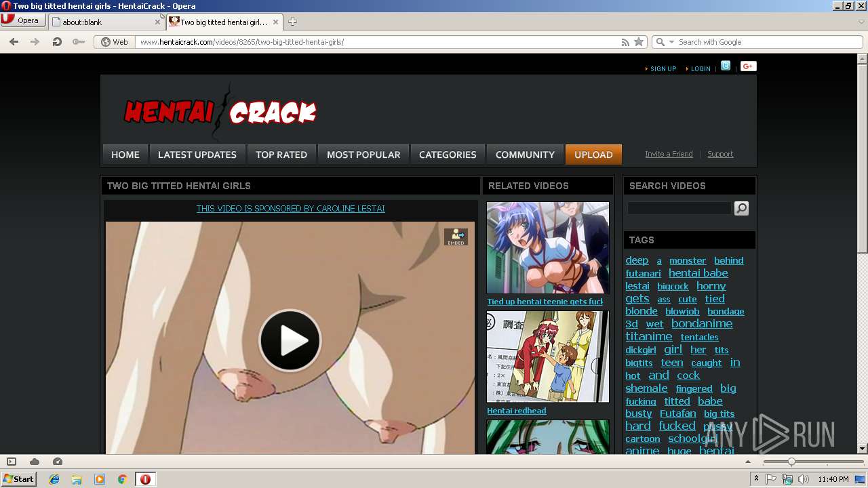Open the Invite a Friend link

coord(669,154)
